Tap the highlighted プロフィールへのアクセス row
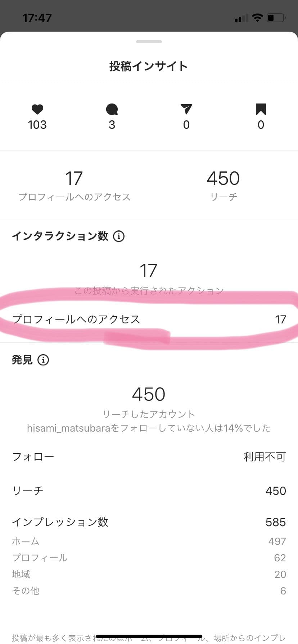The height and width of the screenshot is (644, 298). 149,319
